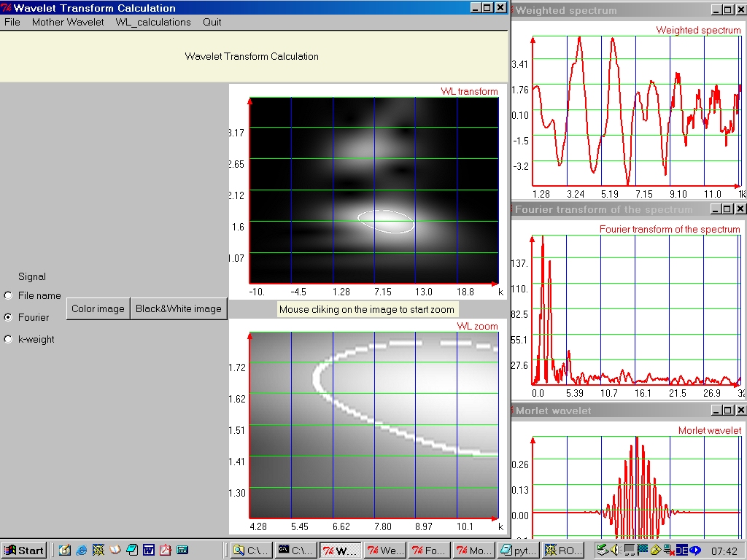The image size is (747, 560).
Task: Click the volume speaker tray icon
Action: (614, 551)
